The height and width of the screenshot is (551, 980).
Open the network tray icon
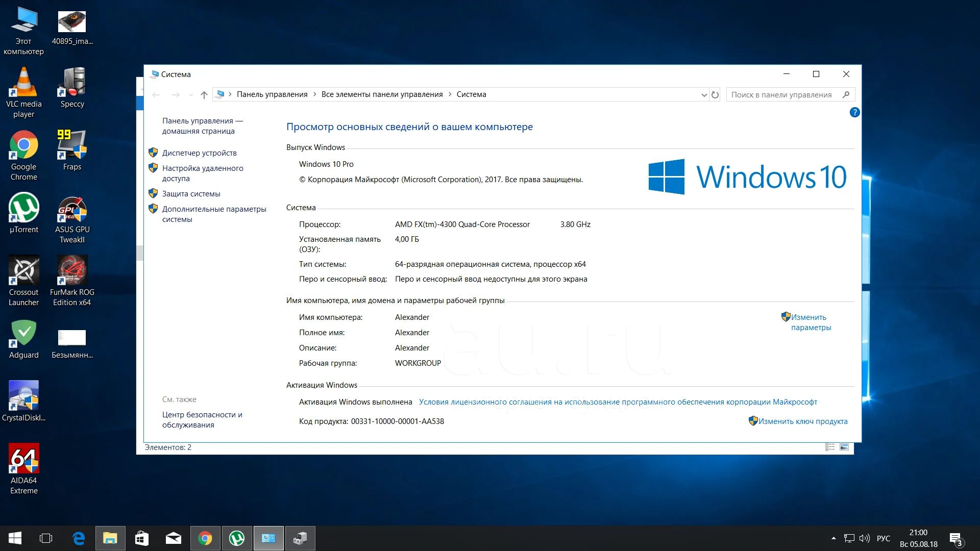849,538
